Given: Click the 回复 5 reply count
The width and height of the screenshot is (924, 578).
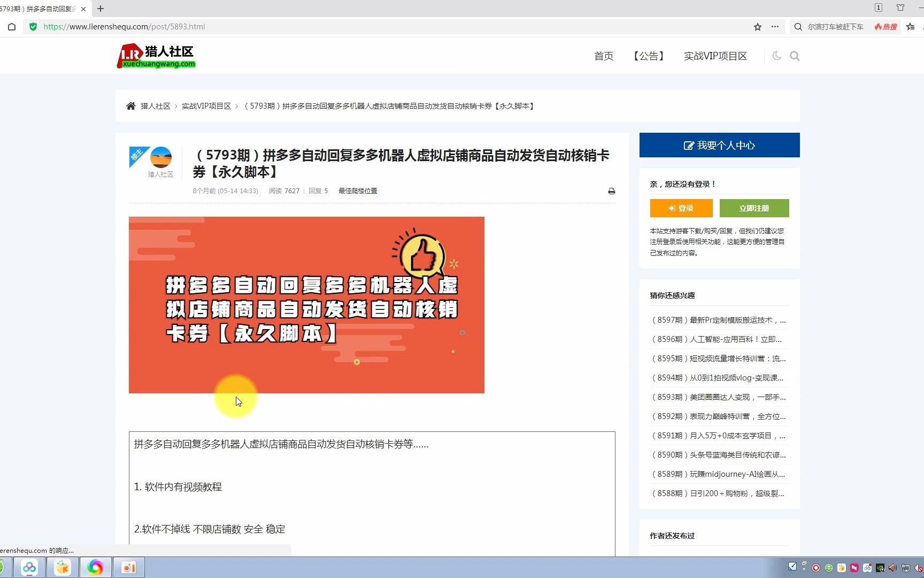Looking at the screenshot, I should click(x=318, y=191).
